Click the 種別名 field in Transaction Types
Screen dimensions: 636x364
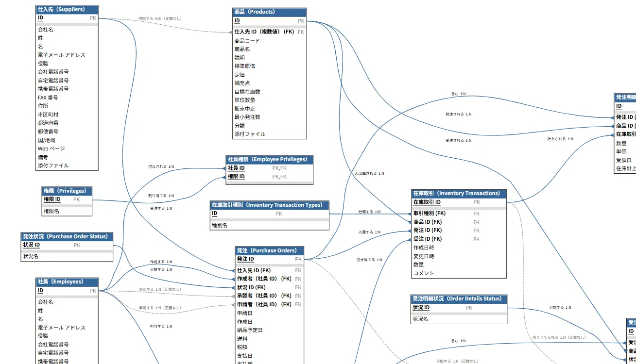pos(270,225)
